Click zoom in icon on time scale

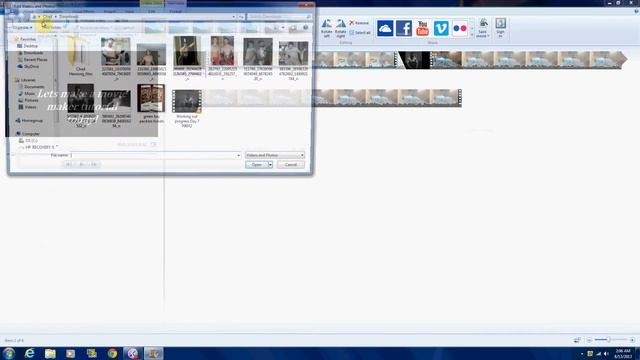click(632, 340)
